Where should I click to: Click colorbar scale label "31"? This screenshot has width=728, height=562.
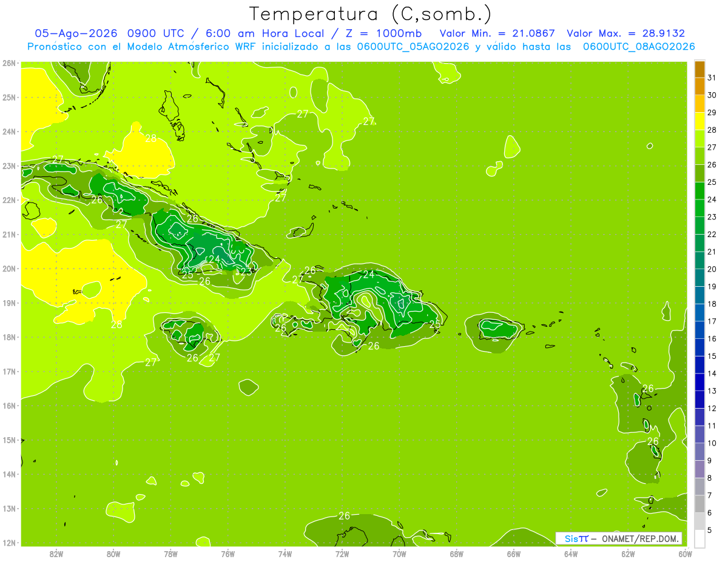pyautogui.click(x=712, y=78)
